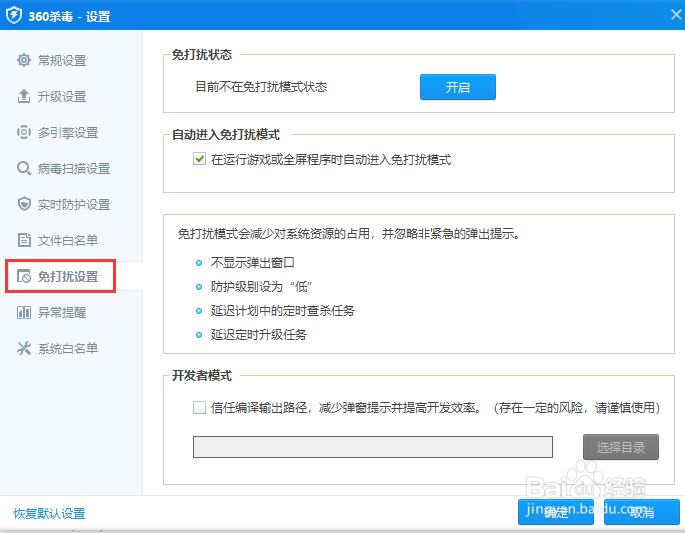Click the text 防护级别设为"低"

pos(261,287)
